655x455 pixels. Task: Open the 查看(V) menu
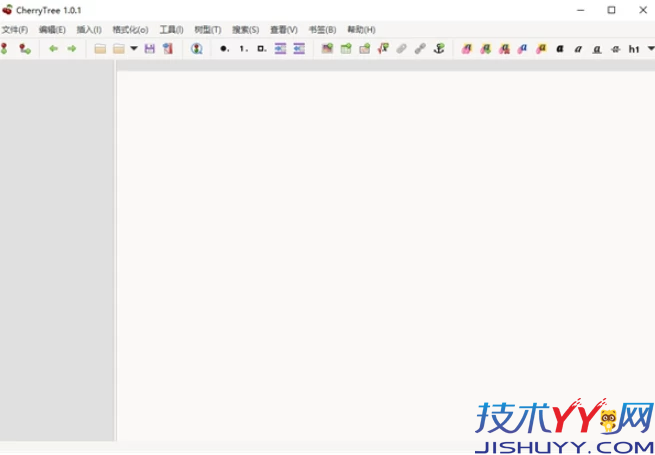(x=284, y=30)
